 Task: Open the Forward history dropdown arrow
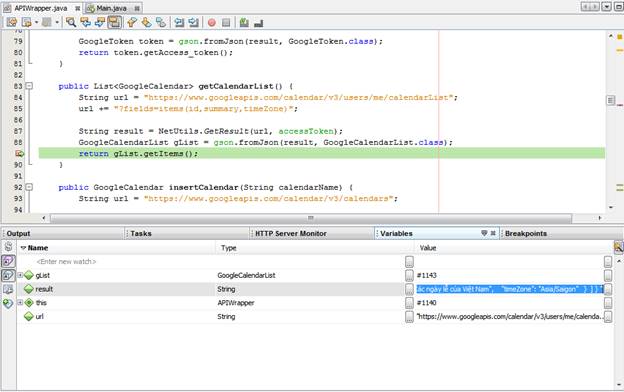57,22
